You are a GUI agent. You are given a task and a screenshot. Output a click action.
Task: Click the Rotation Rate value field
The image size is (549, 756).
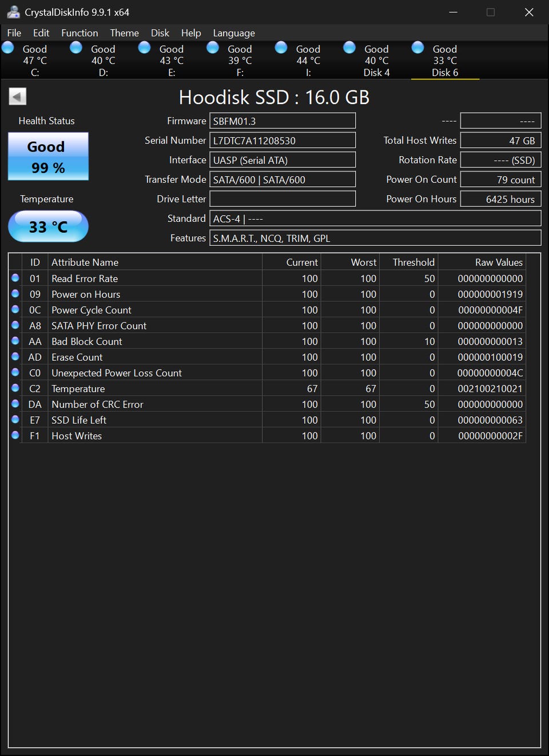(x=500, y=160)
